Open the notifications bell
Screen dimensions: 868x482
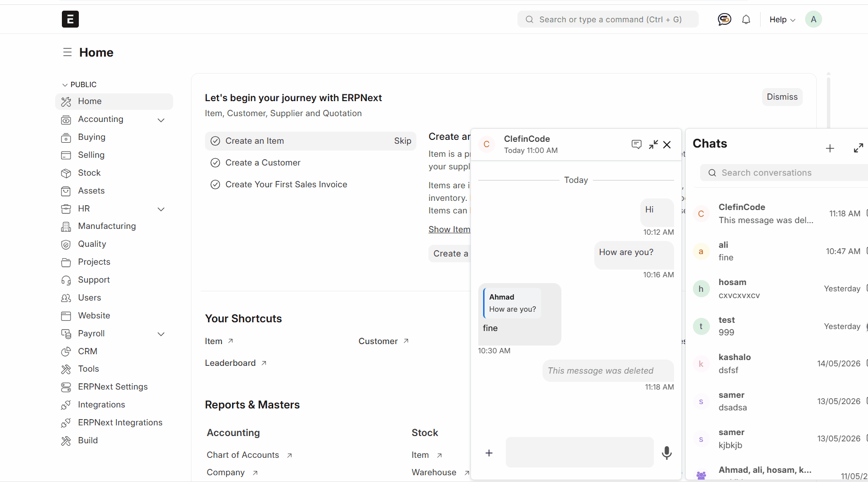point(746,19)
